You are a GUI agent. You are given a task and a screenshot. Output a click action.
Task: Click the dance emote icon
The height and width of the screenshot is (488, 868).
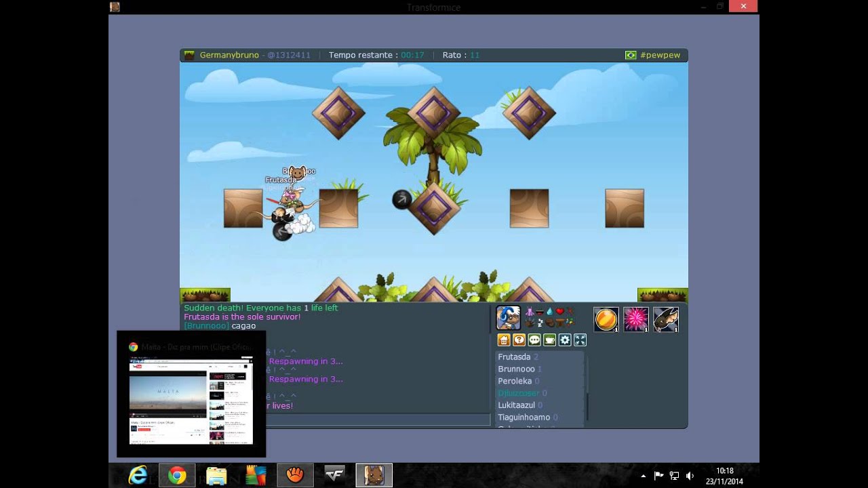[x=530, y=312]
